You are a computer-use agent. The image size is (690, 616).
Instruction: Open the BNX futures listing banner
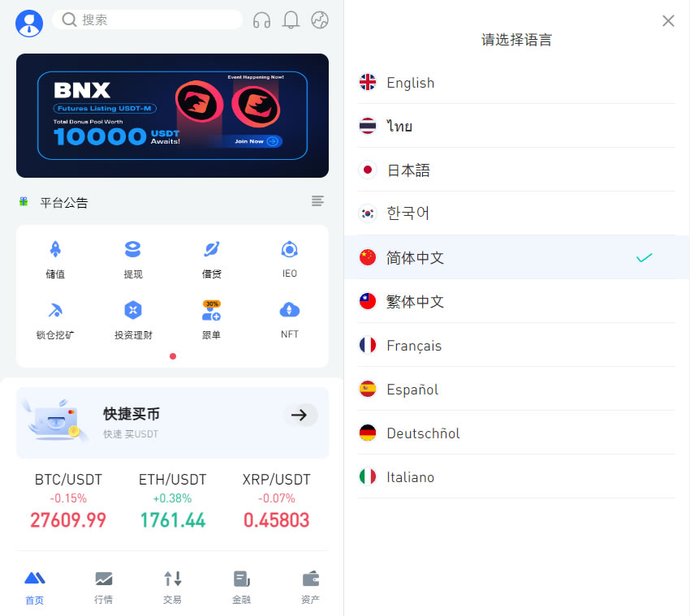tap(172, 116)
